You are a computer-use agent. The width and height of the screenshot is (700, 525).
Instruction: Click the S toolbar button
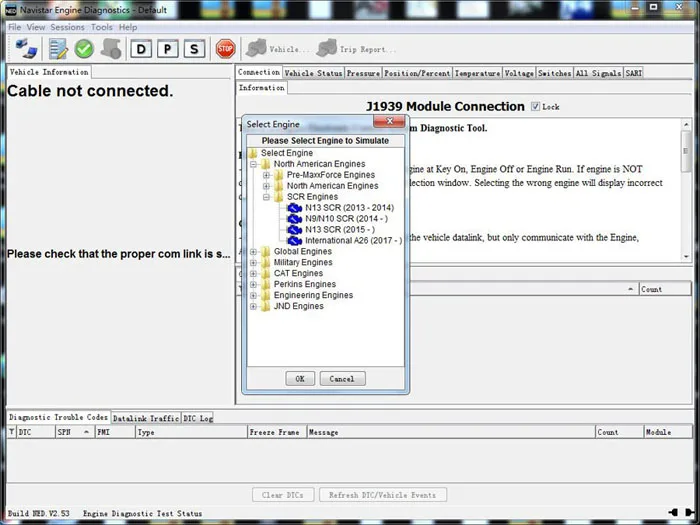tap(194, 49)
